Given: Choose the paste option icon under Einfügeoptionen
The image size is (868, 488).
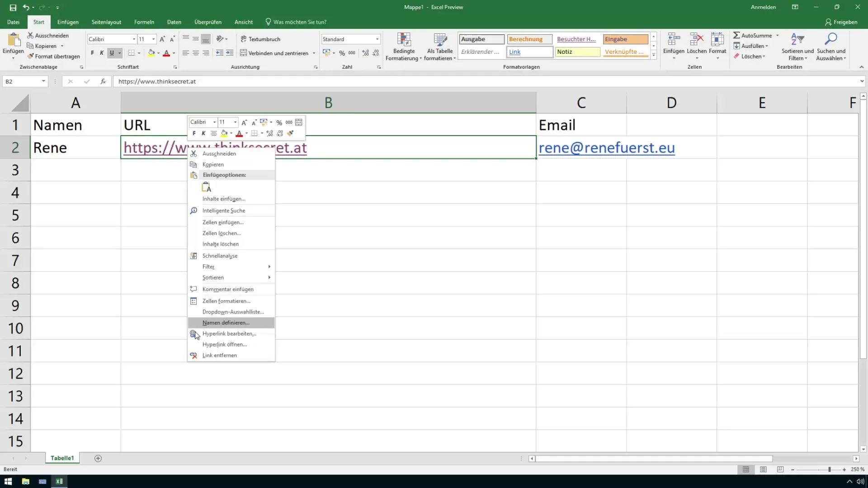Looking at the screenshot, I should pyautogui.click(x=207, y=187).
